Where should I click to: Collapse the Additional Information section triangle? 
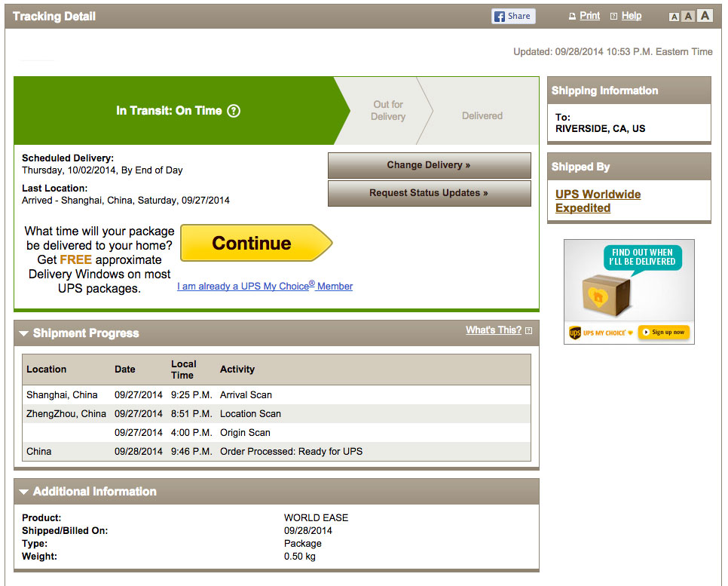point(23,492)
